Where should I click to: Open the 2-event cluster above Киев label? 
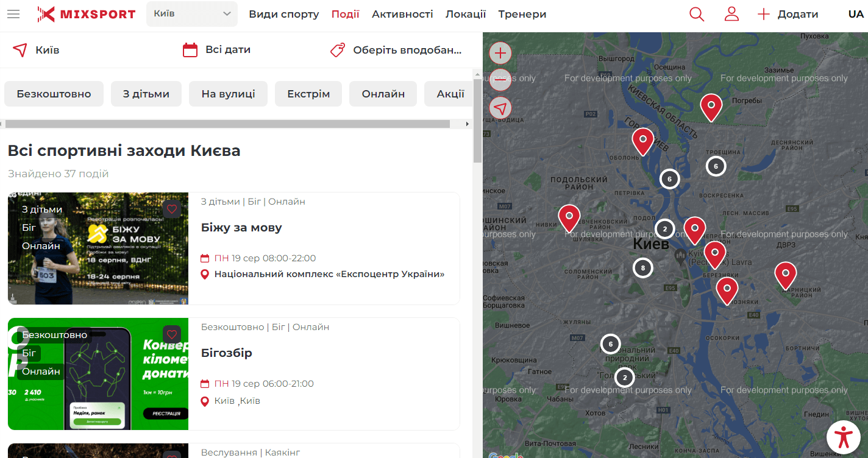[x=664, y=229]
